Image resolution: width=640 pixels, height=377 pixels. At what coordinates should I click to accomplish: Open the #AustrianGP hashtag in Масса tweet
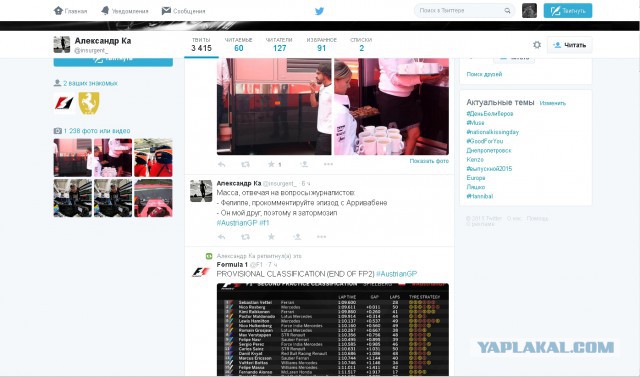[x=236, y=223]
